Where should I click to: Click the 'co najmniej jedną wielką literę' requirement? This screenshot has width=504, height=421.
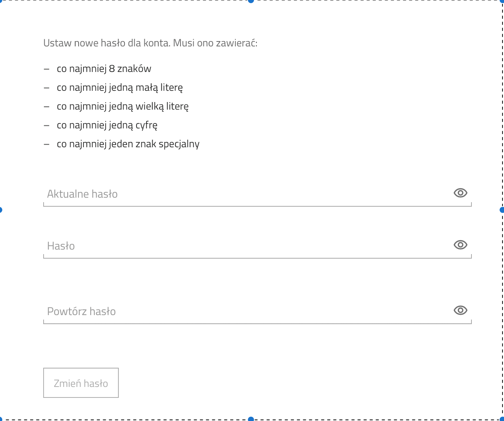tap(123, 107)
